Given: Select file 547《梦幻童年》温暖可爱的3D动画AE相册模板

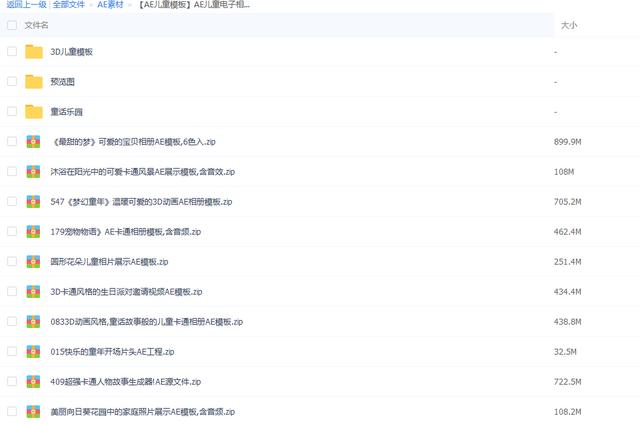Looking at the screenshot, I should [x=141, y=202].
